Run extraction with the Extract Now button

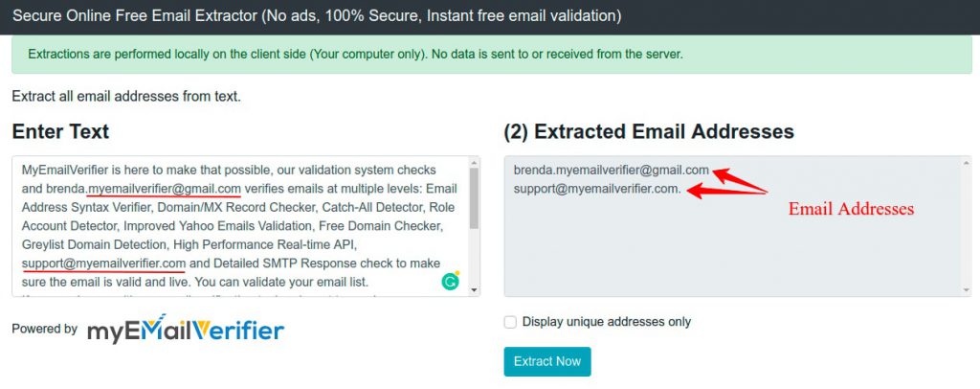[546, 361]
